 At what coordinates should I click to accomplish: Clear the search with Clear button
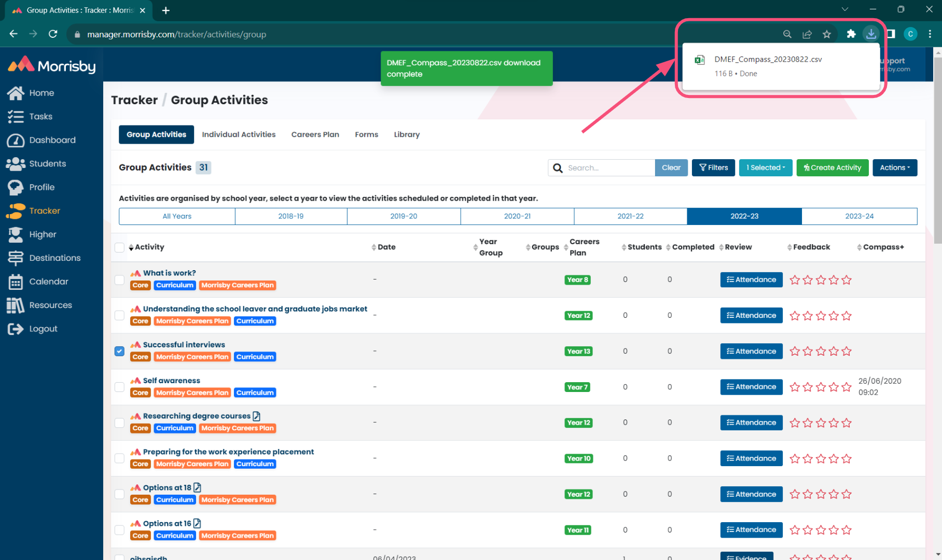coord(671,167)
